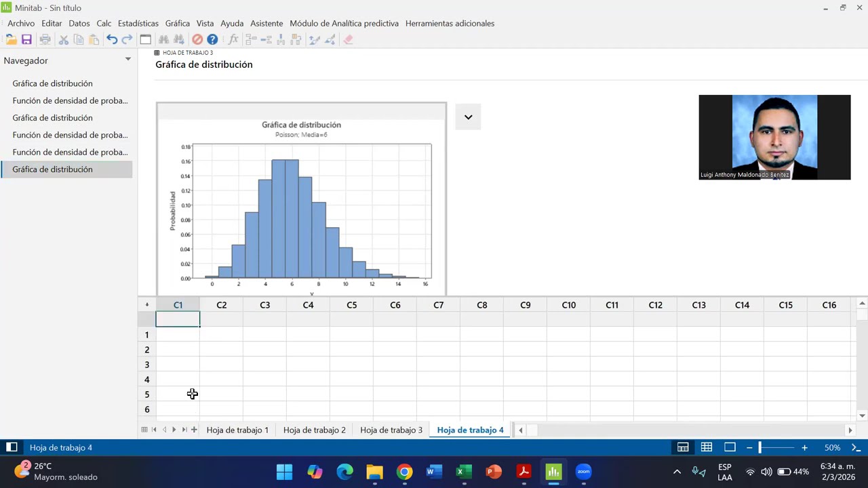
Task: Switch to split output and data view
Action: pyautogui.click(x=683, y=447)
